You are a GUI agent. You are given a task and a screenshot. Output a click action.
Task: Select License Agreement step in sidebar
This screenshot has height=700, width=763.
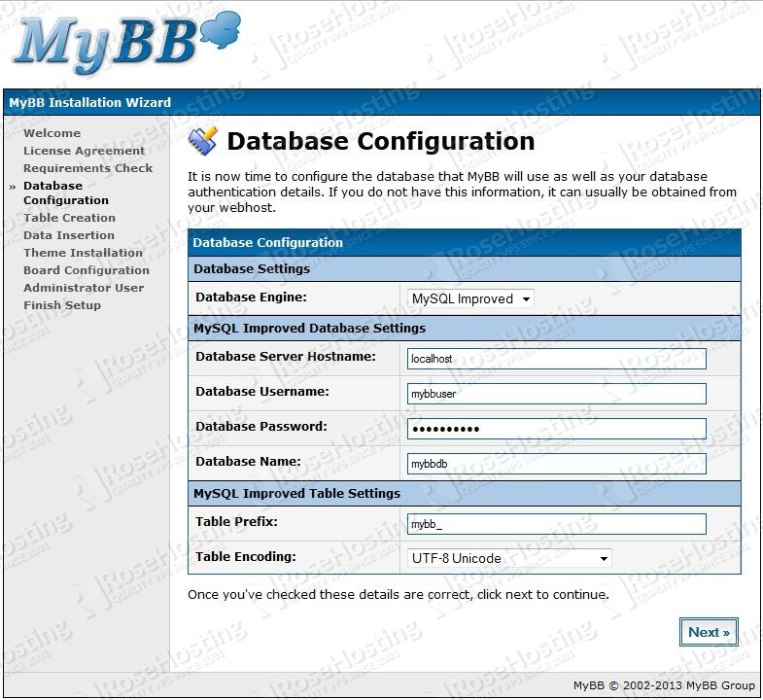click(x=85, y=151)
